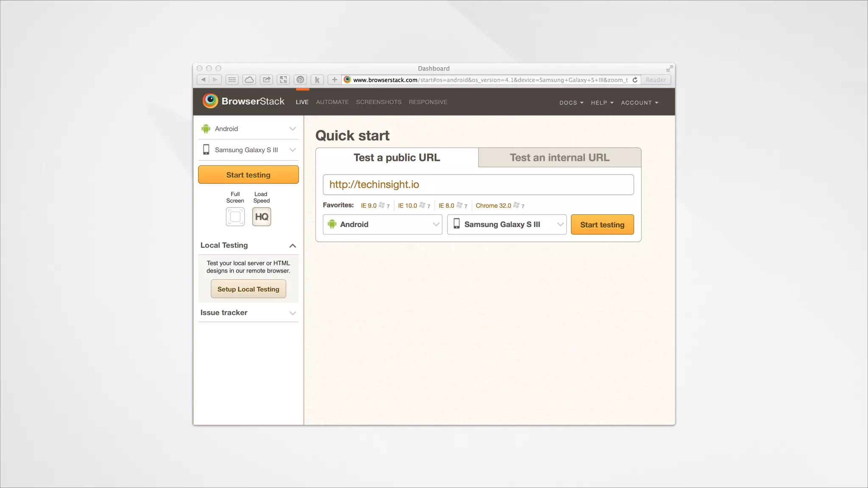Collapse the Local Testing section

click(292, 246)
